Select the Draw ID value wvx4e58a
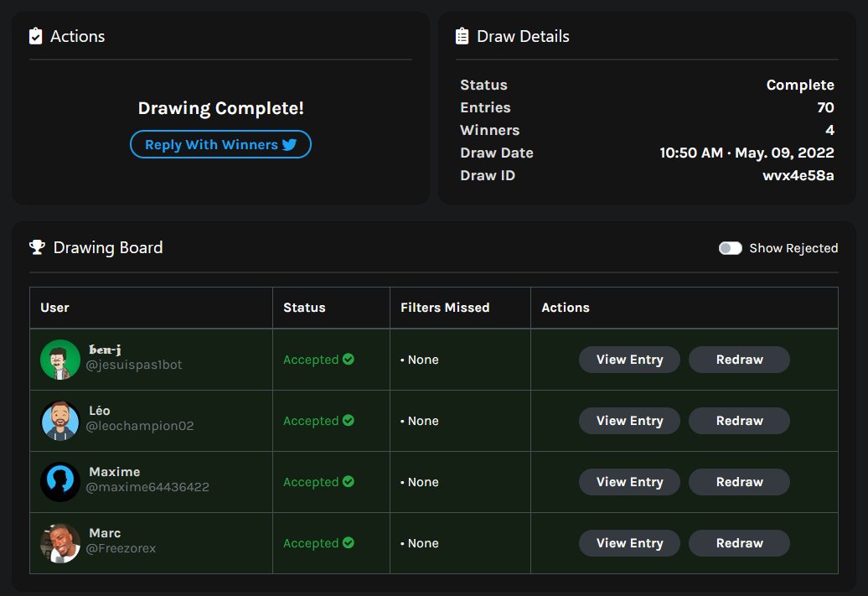868x596 pixels. [x=798, y=175]
